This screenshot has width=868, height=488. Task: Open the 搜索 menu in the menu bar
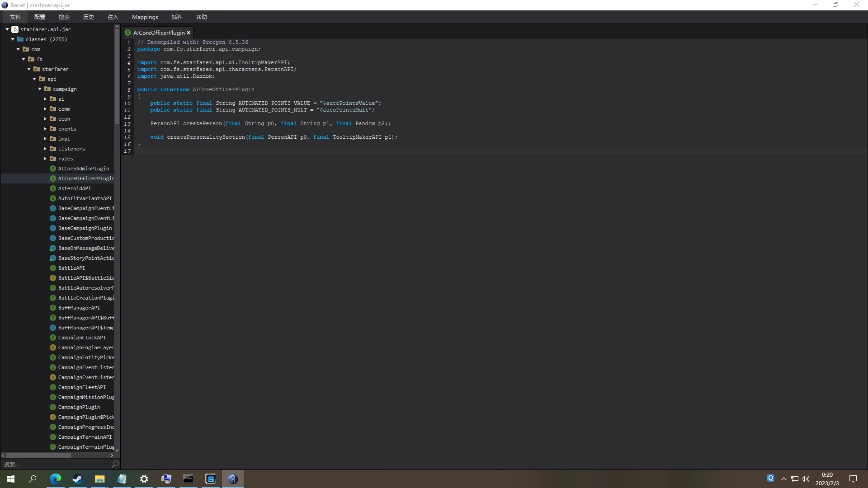[64, 17]
